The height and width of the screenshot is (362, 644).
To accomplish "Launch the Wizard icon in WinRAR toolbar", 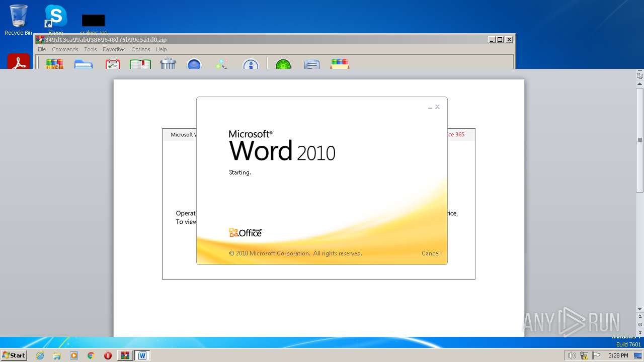I will pyautogui.click(x=221, y=64).
